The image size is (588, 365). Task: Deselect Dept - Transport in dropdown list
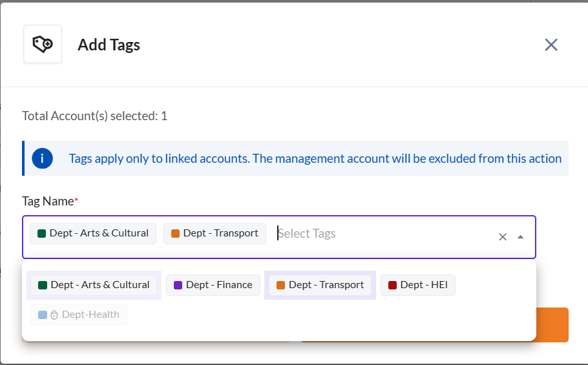[320, 285]
